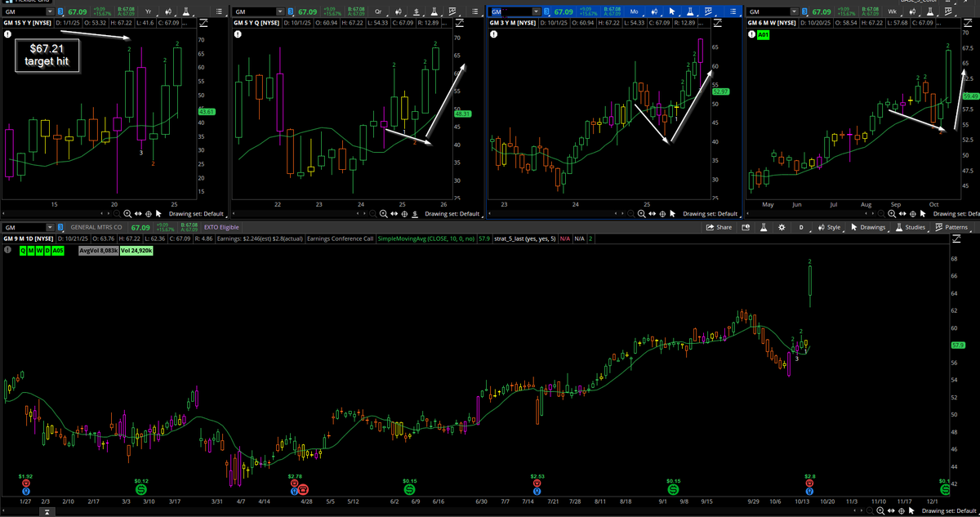Click the alert exclamation icon in GM 5 Y Q chart
Viewport: 980px width, 517px height.
pyautogui.click(x=238, y=34)
